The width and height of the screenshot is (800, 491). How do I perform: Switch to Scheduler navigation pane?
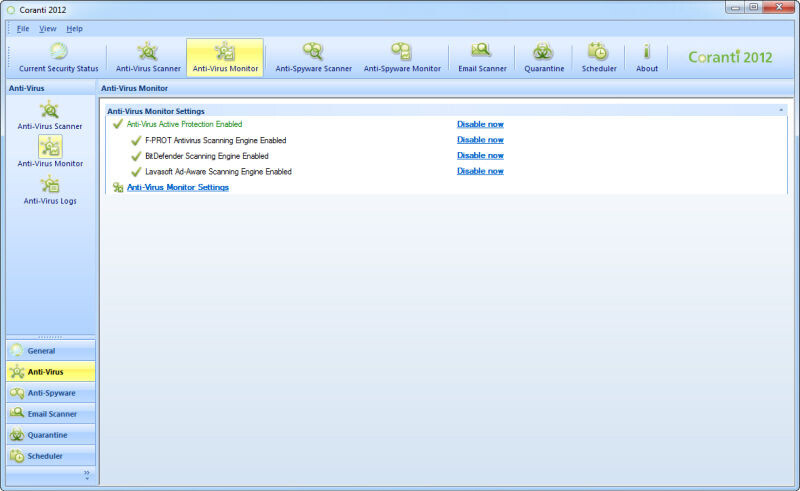click(x=51, y=455)
